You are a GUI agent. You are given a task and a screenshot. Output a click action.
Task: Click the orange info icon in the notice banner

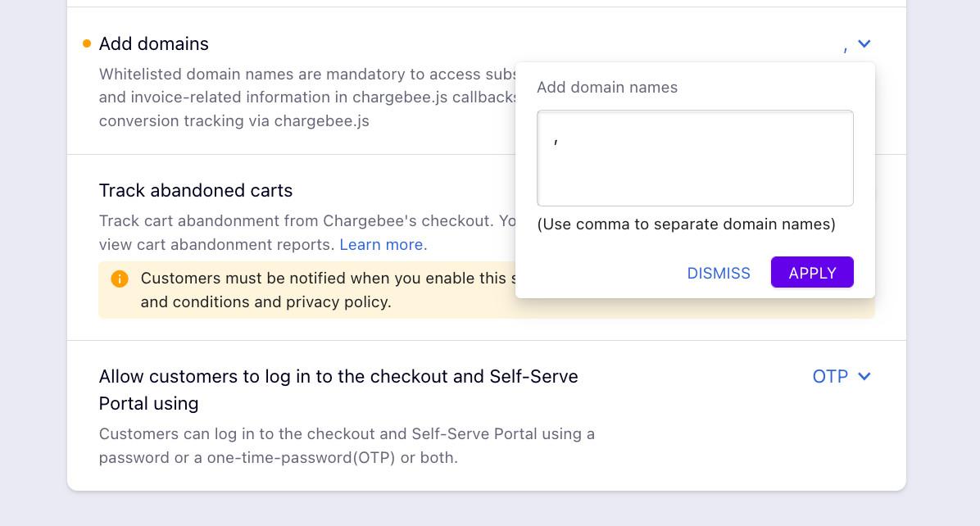(120, 279)
